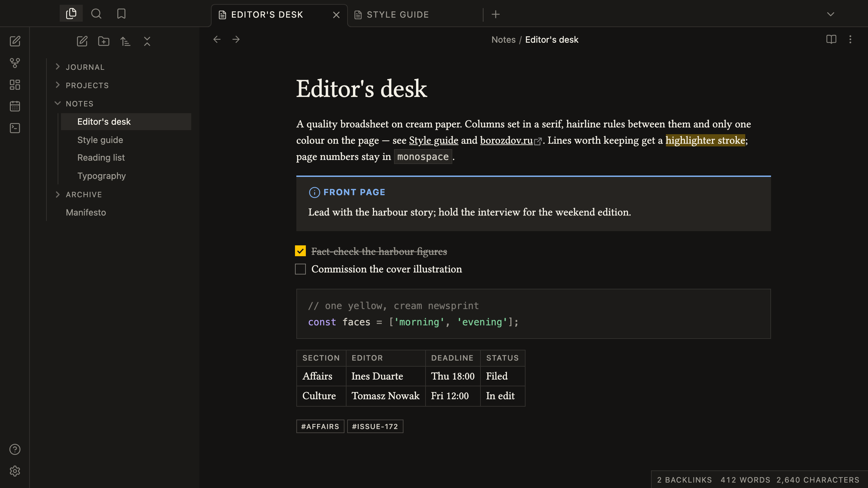Image resolution: width=868 pixels, height=488 pixels.
Task: Switch to reading view book icon
Action: pyautogui.click(x=831, y=40)
